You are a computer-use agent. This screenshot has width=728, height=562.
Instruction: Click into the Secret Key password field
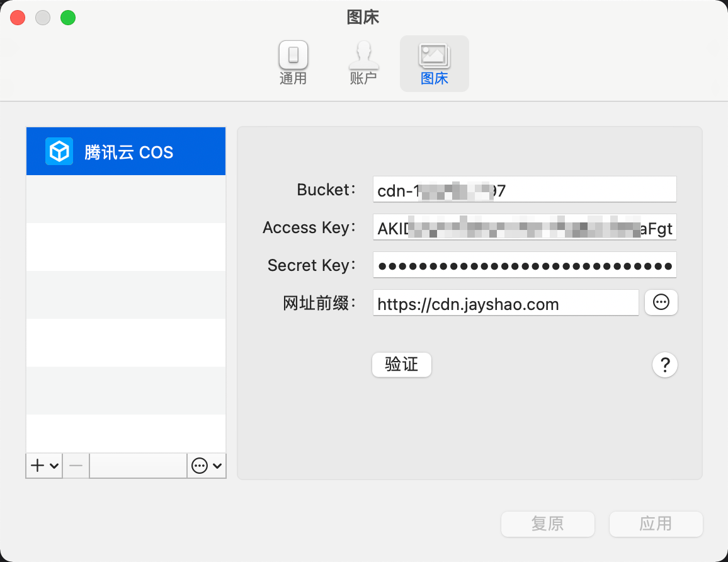pos(524,265)
